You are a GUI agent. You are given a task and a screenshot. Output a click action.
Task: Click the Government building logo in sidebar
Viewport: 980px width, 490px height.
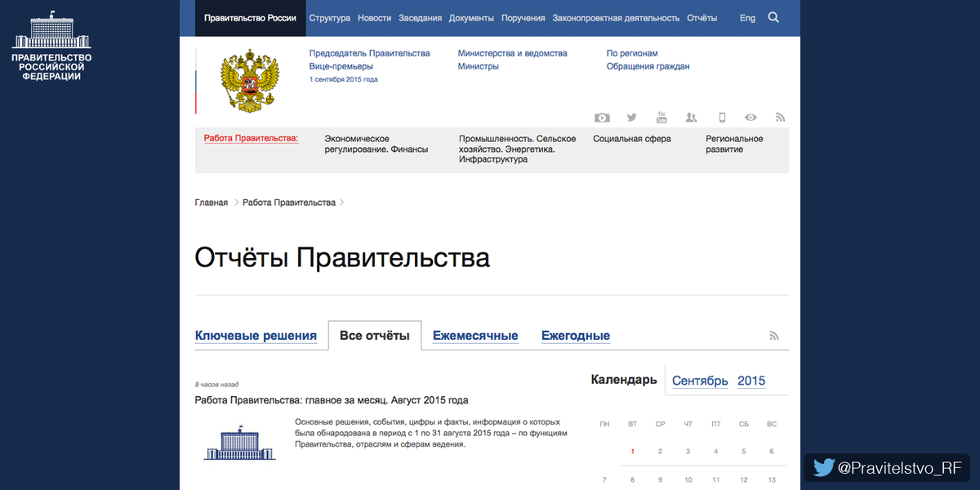[52, 45]
